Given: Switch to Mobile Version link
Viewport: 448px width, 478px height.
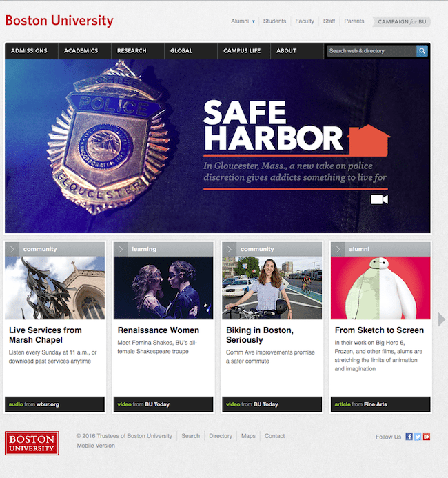Looking at the screenshot, I should (96, 446).
